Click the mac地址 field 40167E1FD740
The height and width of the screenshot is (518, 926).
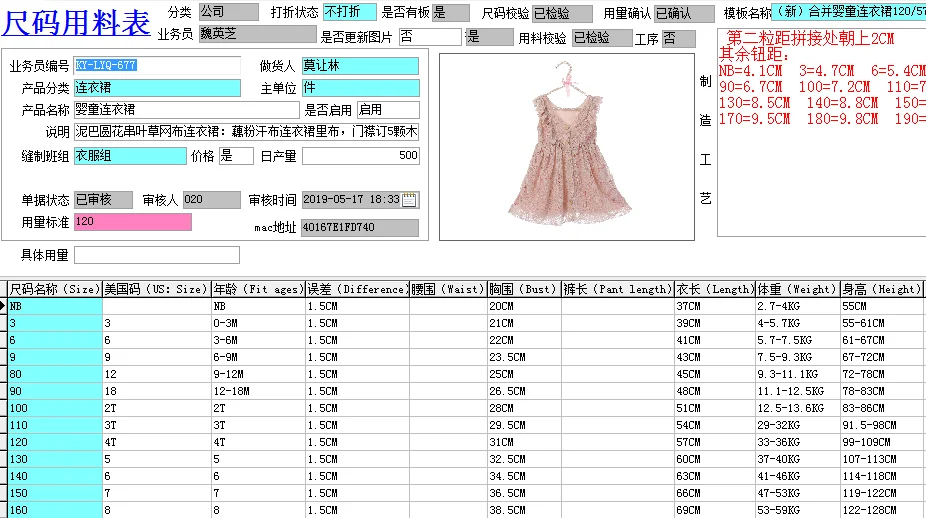coord(360,227)
